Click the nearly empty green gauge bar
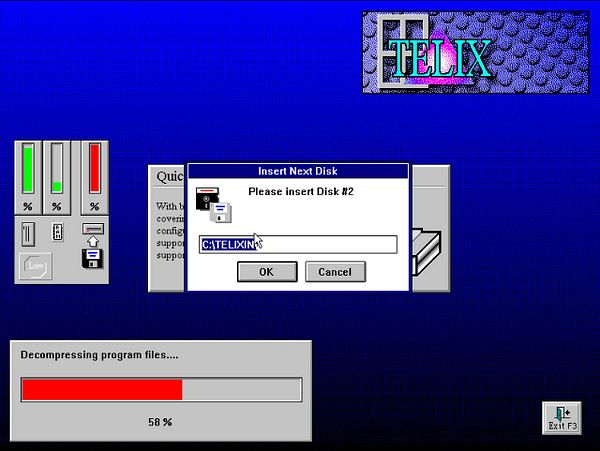This screenshot has height=451, width=600. (57, 168)
